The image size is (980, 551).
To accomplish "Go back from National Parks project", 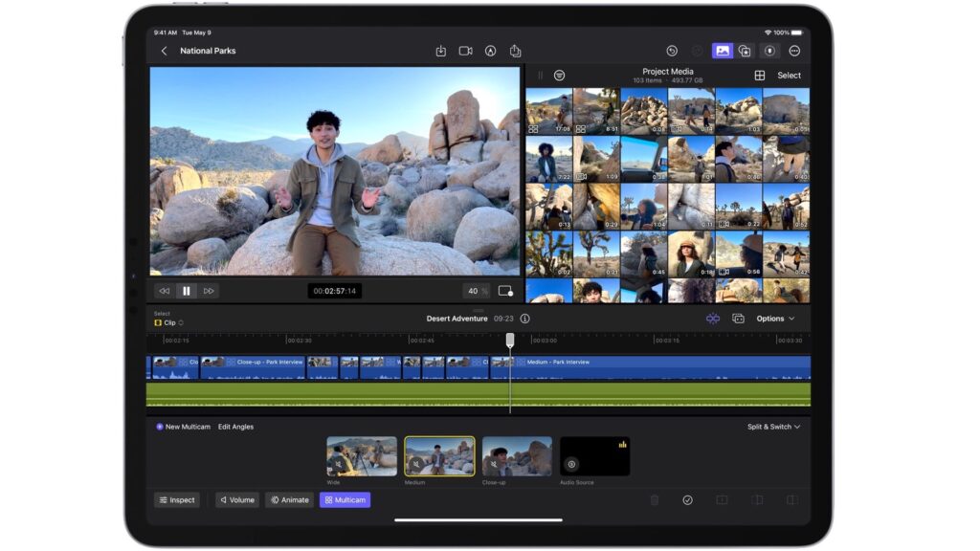I will pyautogui.click(x=164, y=52).
